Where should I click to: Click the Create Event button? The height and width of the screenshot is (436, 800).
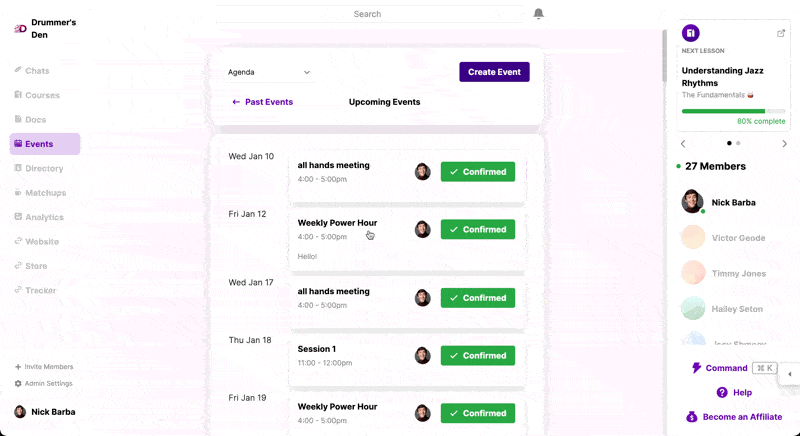coord(494,72)
